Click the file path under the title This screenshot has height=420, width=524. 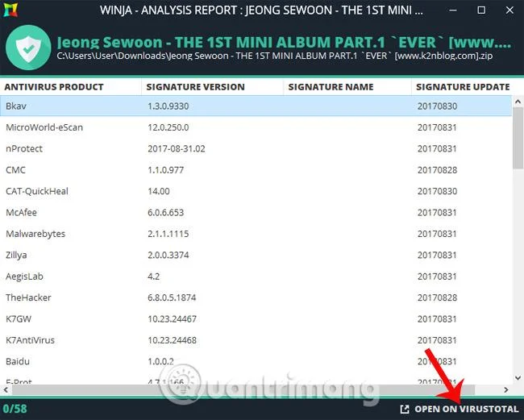point(274,56)
